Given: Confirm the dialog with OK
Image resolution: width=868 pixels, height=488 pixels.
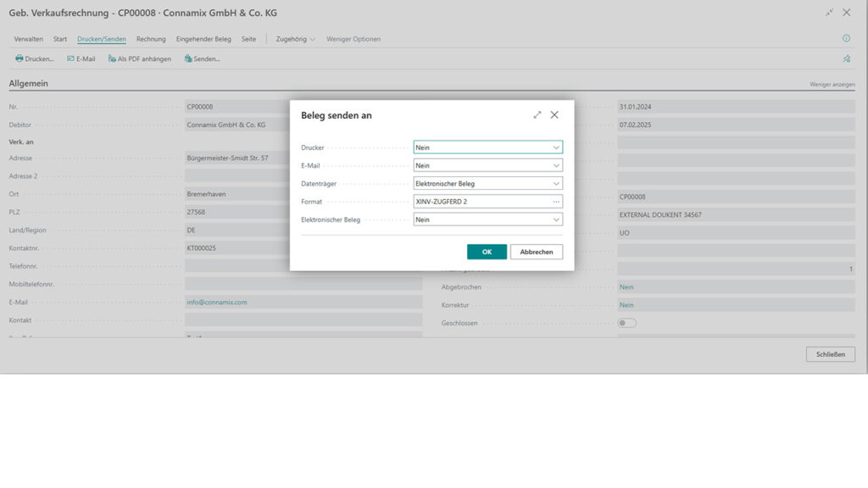Looking at the screenshot, I should click(x=487, y=252).
